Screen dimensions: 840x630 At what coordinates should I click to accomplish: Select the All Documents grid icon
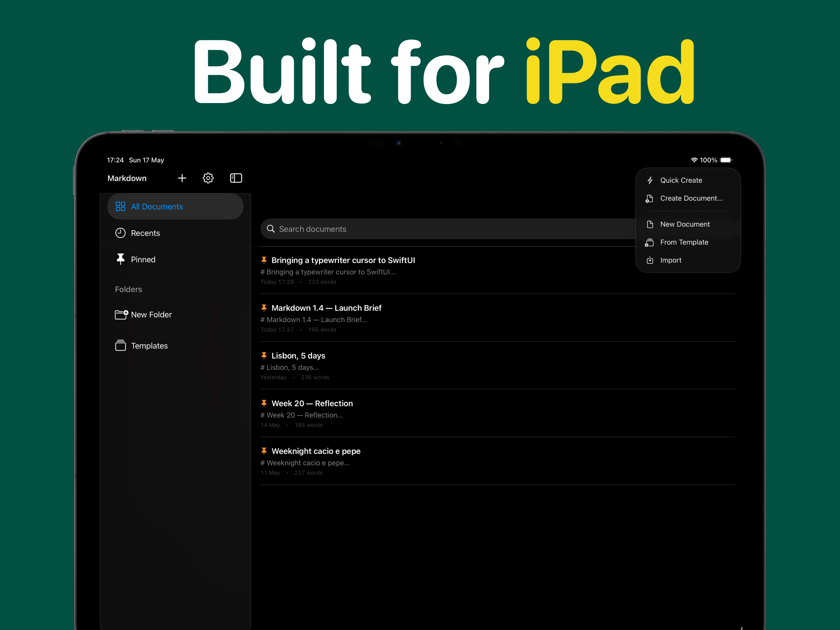[121, 206]
